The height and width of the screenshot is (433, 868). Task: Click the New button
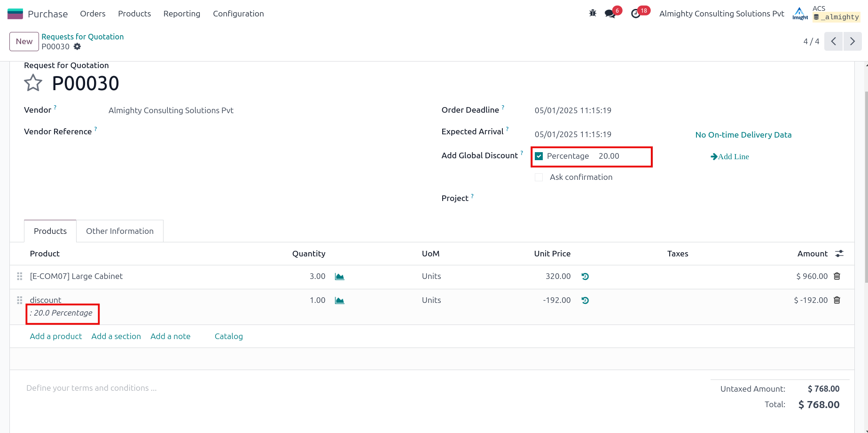pos(24,41)
